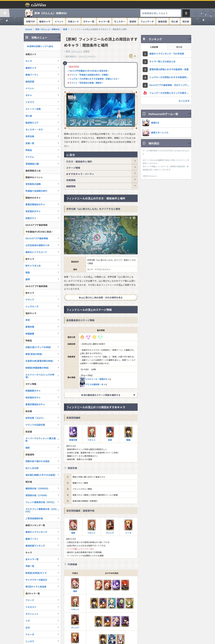Open 攻略TOP in the navigation bar

(x=30, y=22)
